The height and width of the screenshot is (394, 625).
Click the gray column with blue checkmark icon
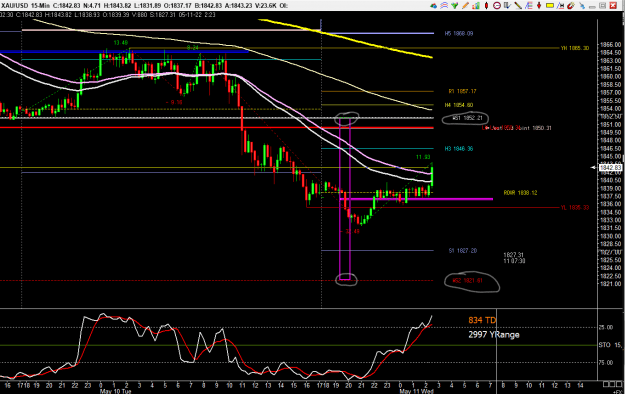[x=507, y=6]
